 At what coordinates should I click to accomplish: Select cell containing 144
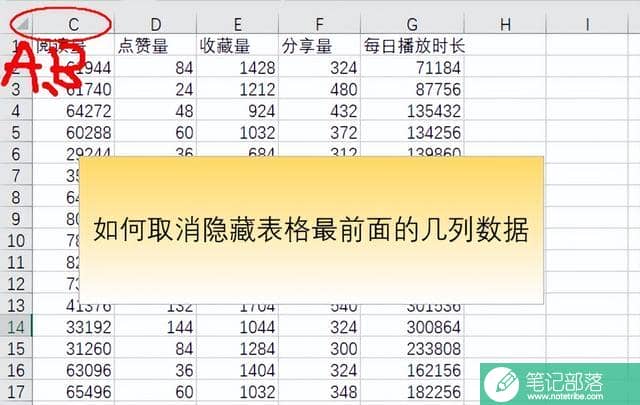(x=156, y=327)
